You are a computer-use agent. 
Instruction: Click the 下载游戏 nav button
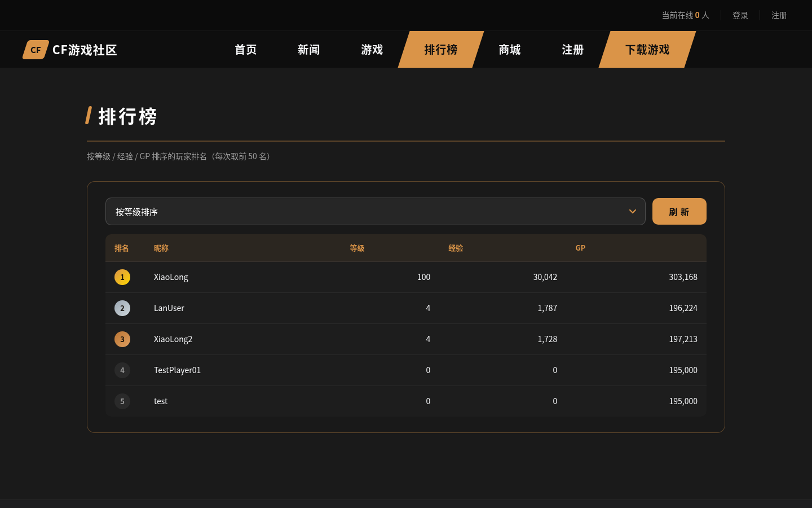point(647,50)
